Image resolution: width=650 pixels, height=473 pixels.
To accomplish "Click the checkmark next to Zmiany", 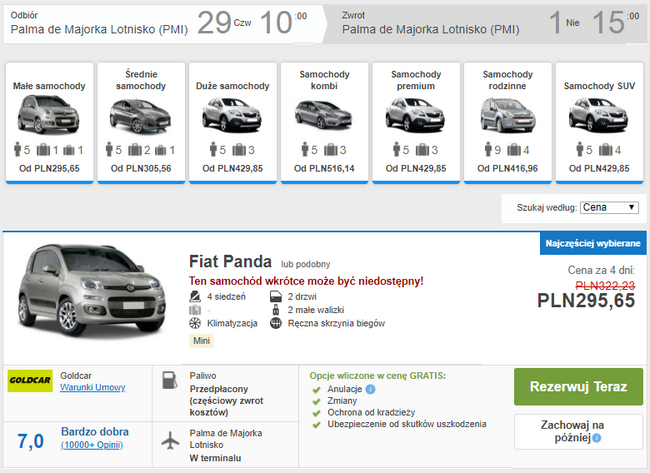I will pyautogui.click(x=316, y=401).
